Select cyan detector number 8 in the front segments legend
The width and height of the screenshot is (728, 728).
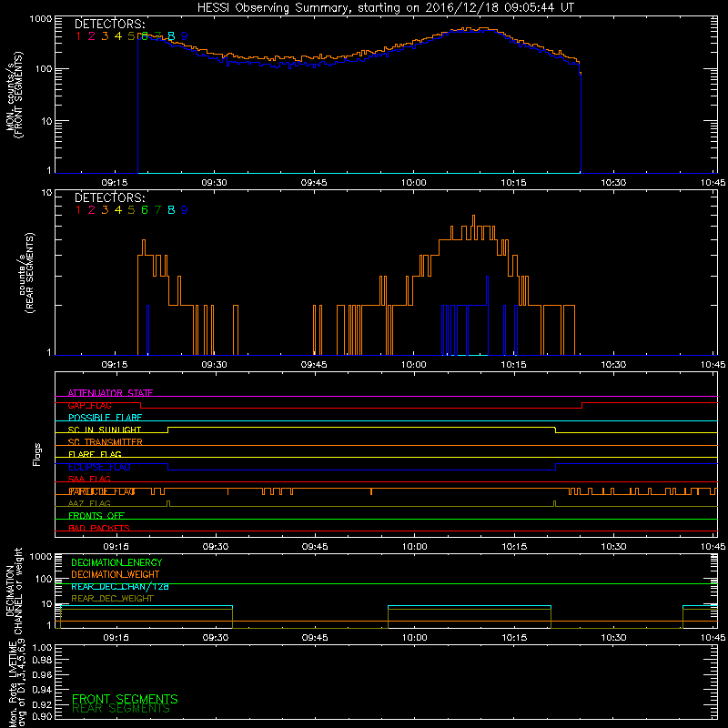171,35
